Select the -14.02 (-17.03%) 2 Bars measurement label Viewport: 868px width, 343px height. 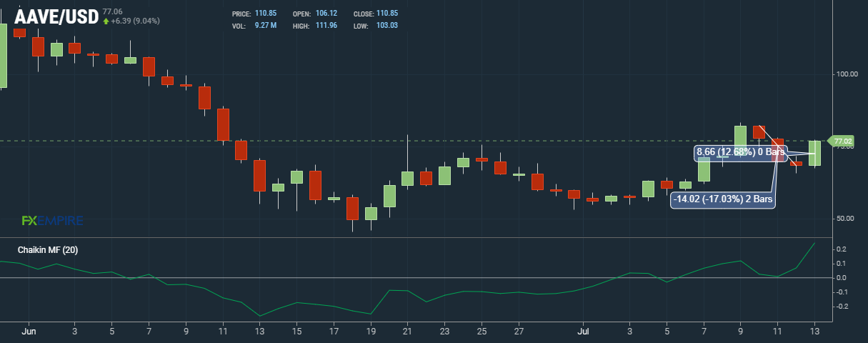point(723,201)
